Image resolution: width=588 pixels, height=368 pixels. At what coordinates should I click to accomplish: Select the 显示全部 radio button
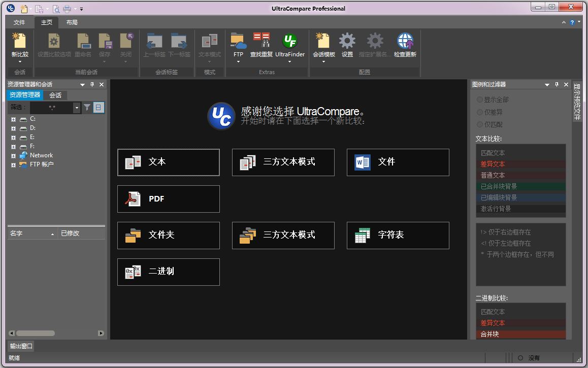tap(480, 100)
